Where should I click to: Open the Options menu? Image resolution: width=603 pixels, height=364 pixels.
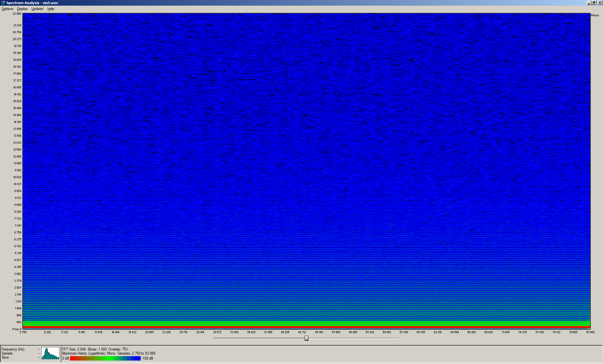coord(8,9)
